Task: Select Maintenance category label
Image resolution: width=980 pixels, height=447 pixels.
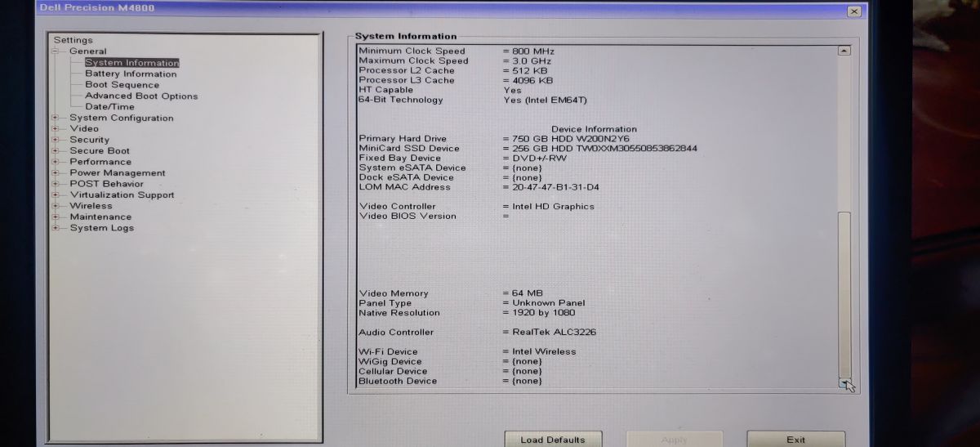Action: click(x=100, y=217)
